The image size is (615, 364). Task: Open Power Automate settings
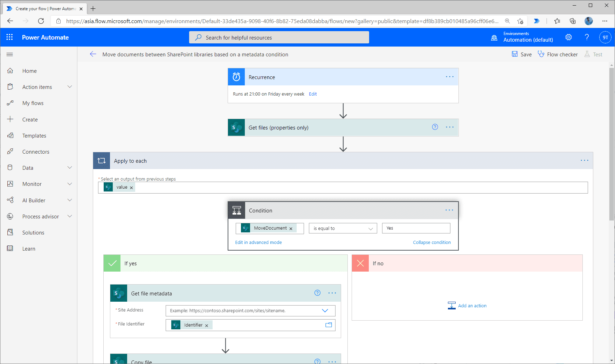(x=568, y=37)
